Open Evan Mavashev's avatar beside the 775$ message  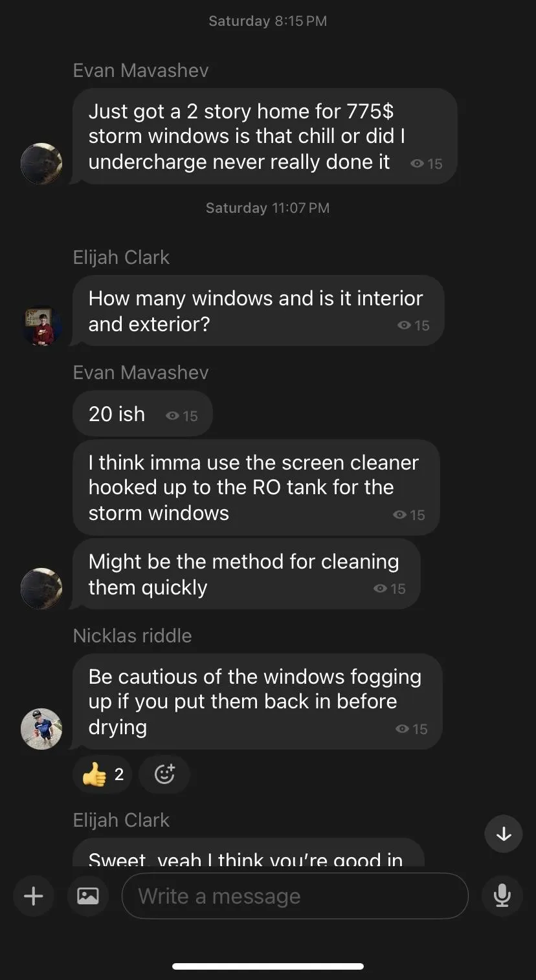[x=41, y=164]
